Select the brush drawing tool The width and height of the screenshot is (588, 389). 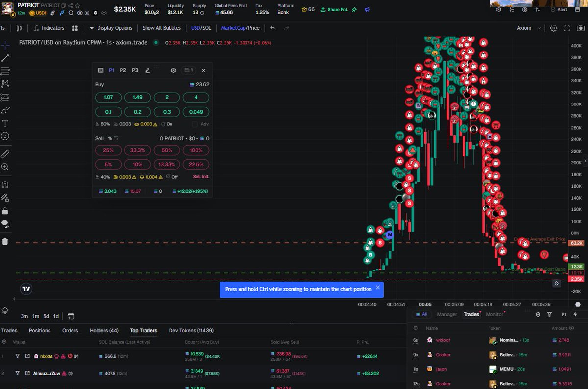(5, 110)
